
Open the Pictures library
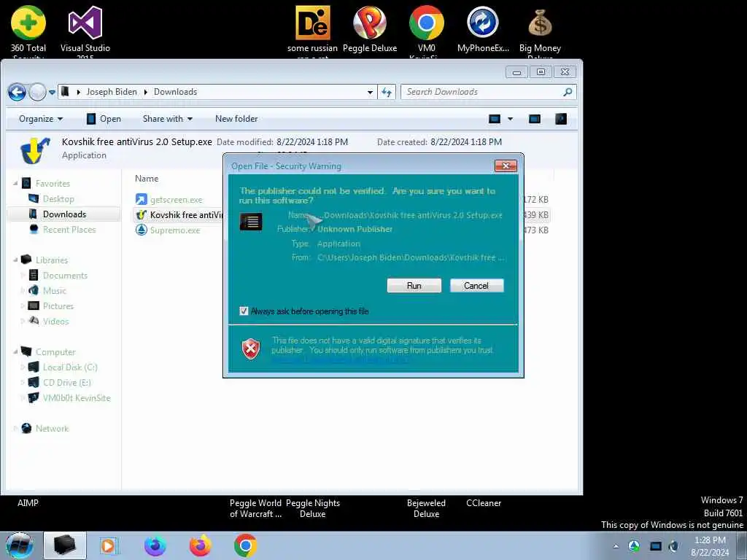(58, 306)
